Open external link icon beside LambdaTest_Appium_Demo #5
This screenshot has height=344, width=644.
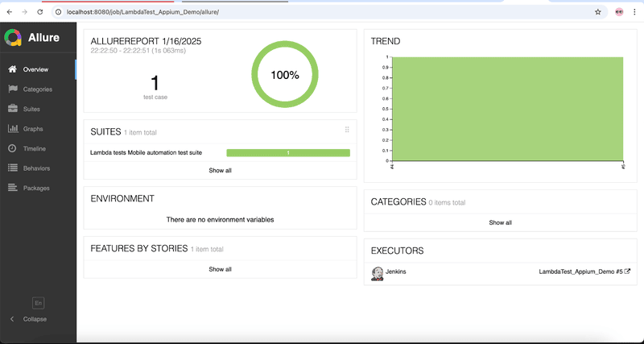tap(627, 271)
